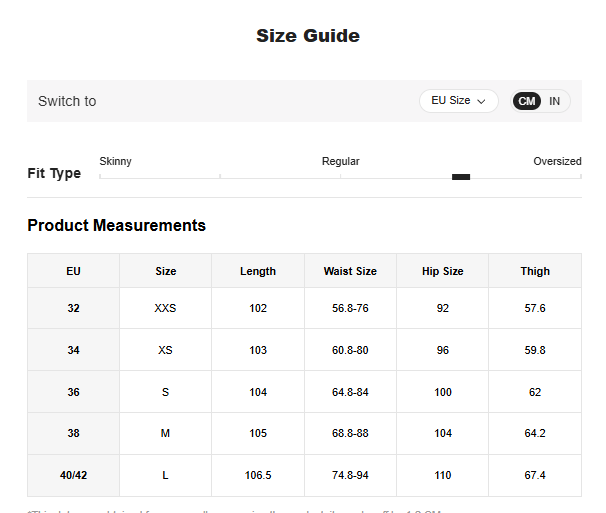The height and width of the screenshot is (513, 606).
Task: Switch units to CM
Action: [526, 101]
